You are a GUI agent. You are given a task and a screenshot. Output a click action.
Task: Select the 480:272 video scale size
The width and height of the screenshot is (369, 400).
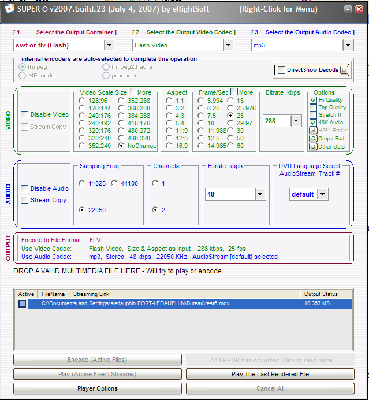(121, 130)
